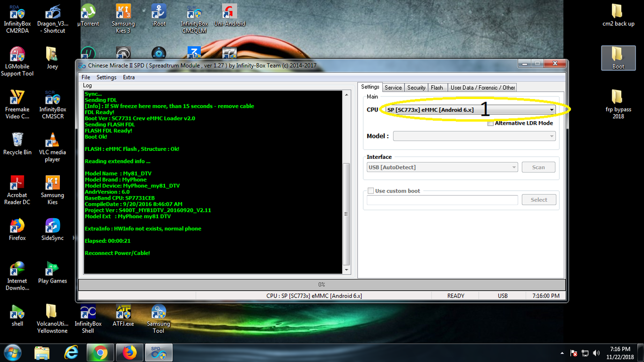The height and width of the screenshot is (362, 644).
Task: Open the Recycle Bin
Action: pyautogui.click(x=17, y=144)
